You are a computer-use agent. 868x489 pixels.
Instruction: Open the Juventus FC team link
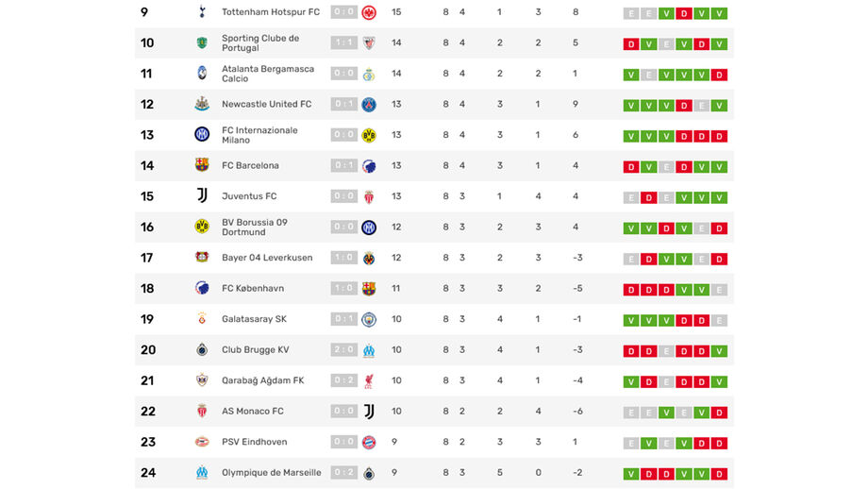tap(249, 196)
